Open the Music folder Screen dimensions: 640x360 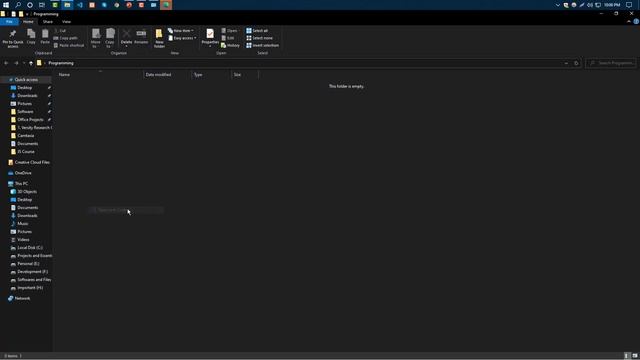[23, 224]
